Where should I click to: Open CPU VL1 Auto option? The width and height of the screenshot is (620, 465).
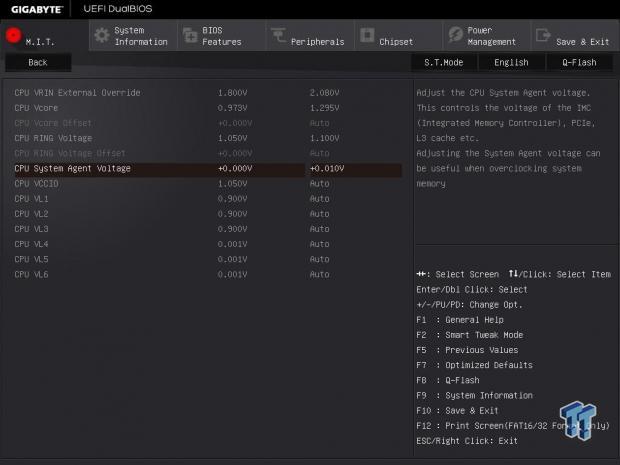tap(319, 199)
